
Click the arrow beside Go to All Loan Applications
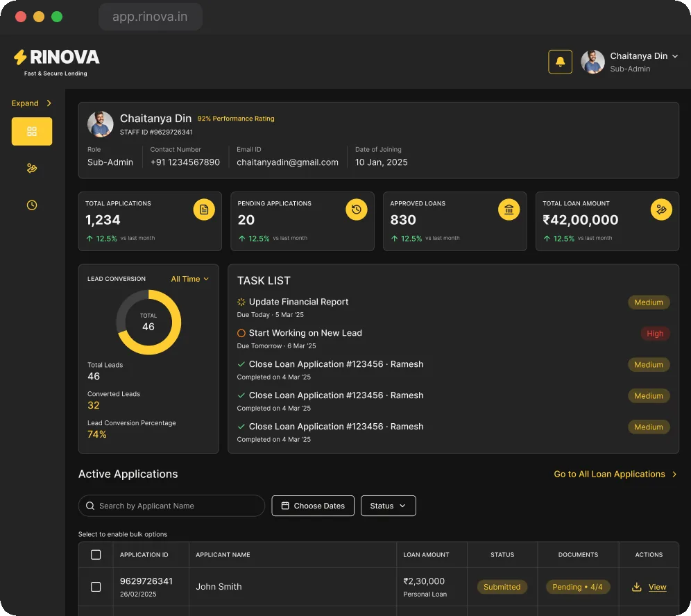[674, 474]
